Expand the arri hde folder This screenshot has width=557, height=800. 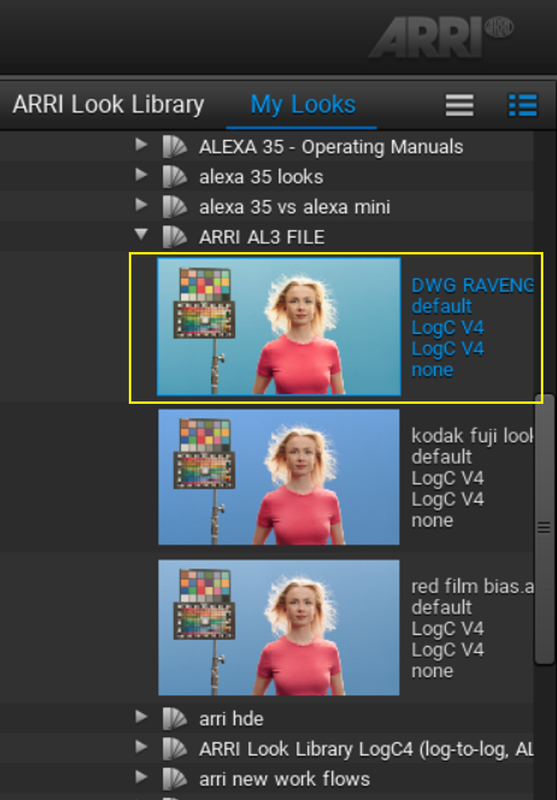click(141, 717)
